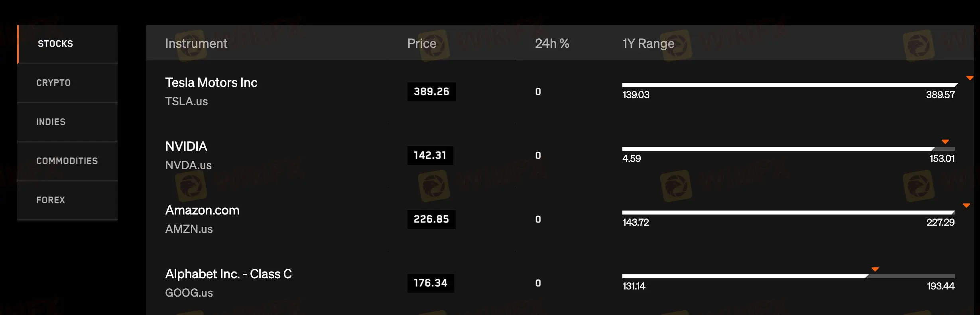Screen dimensions: 980x315
Task: Click the orange marker on Alphabet's range
Action: [x=875, y=270]
